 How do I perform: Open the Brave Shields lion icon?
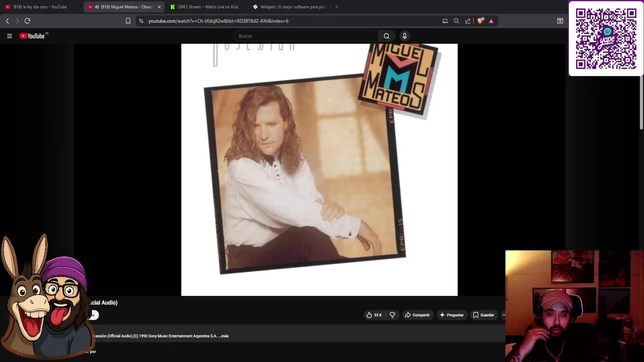tap(480, 21)
